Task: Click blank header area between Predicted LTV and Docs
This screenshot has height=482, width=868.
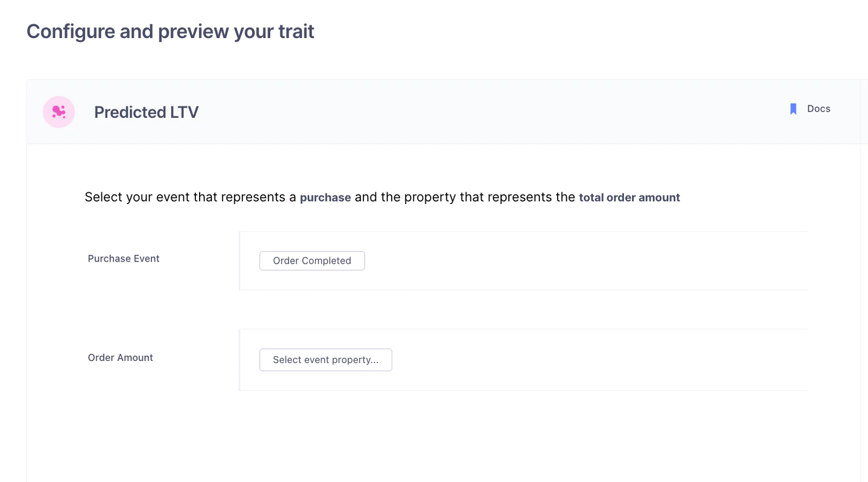Action: 488,112
